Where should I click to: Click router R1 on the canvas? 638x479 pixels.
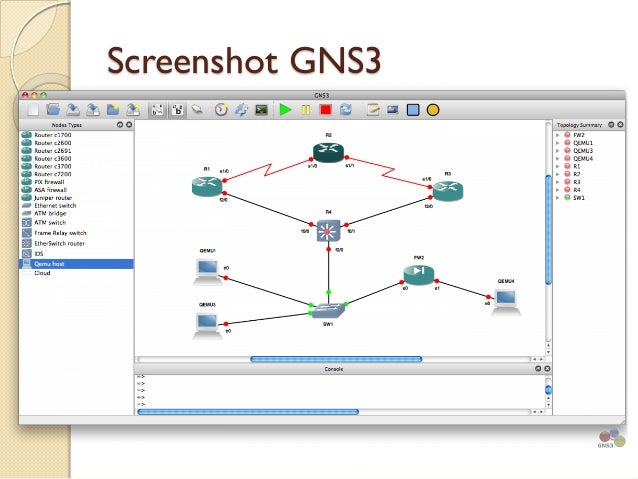[207, 187]
